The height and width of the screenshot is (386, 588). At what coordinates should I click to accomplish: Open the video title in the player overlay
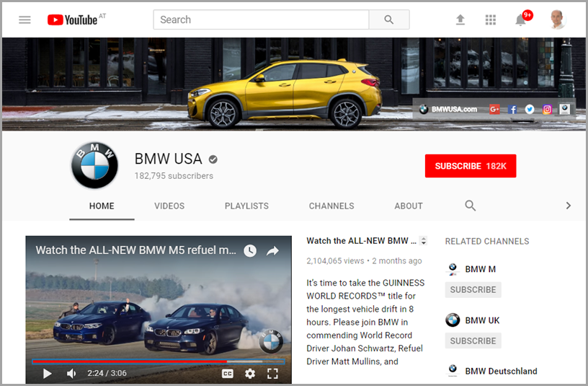(x=136, y=250)
